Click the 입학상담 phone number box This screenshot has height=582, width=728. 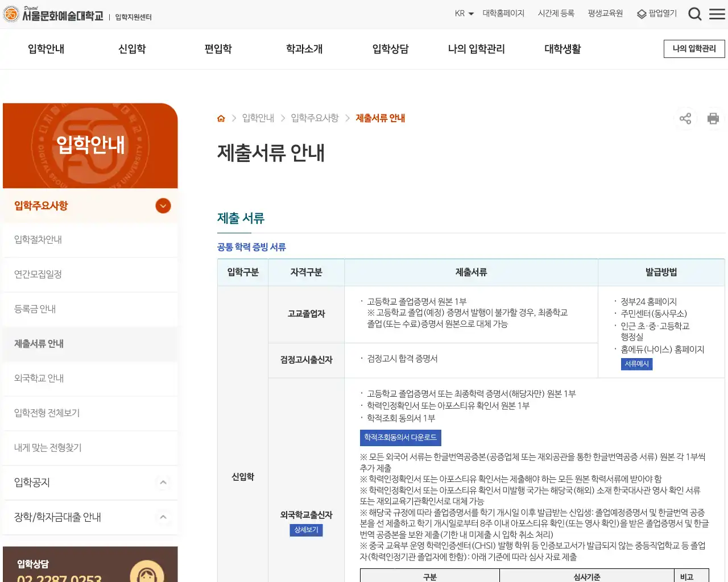pos(90,564)
